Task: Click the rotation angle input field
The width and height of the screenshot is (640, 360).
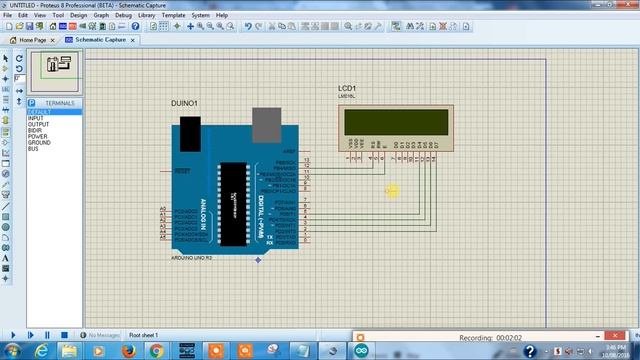Action: coord(19,78)
